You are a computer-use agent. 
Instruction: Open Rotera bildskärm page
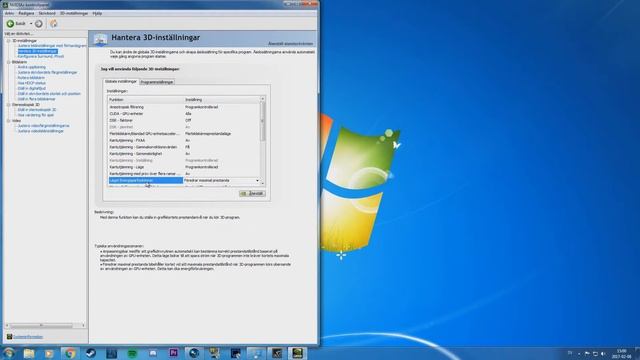(x=31, y=78)
